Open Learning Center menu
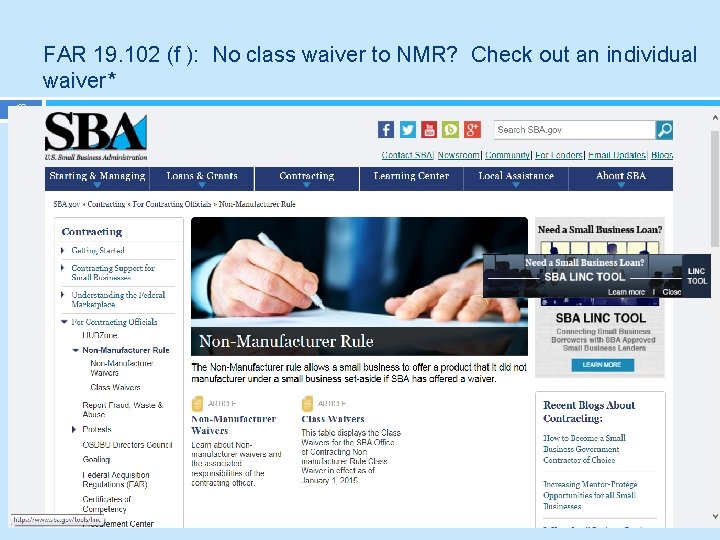 (411, 179)
